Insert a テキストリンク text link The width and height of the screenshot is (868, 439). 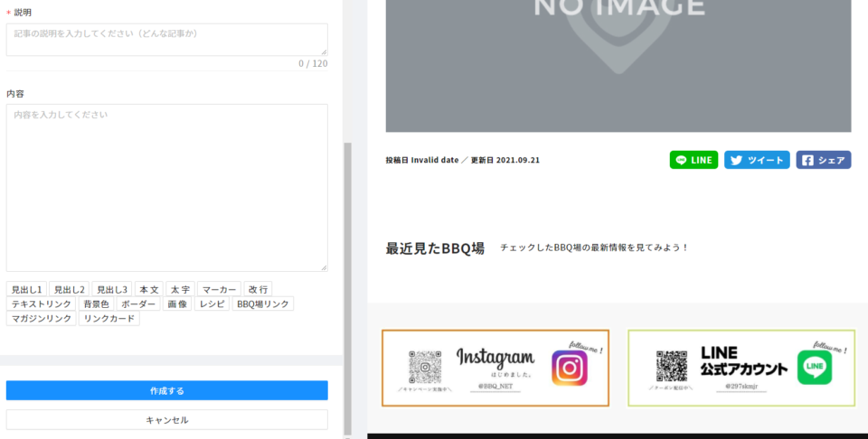[42, 304]
